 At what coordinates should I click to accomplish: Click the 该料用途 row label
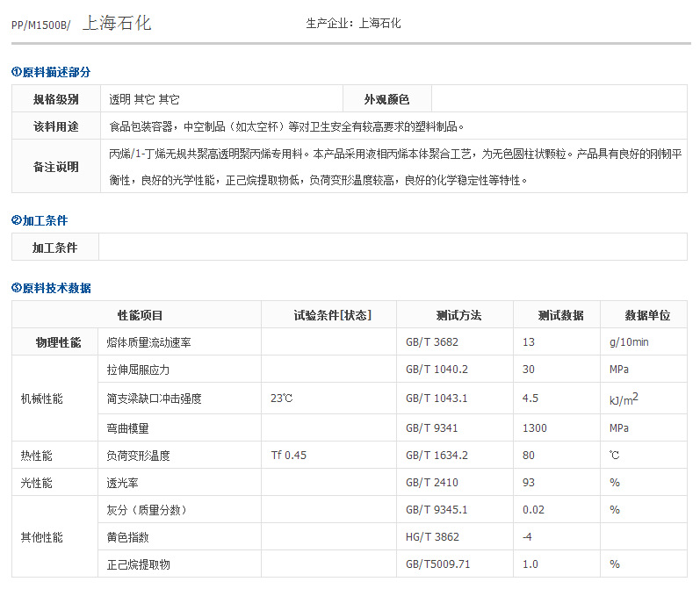56,126
